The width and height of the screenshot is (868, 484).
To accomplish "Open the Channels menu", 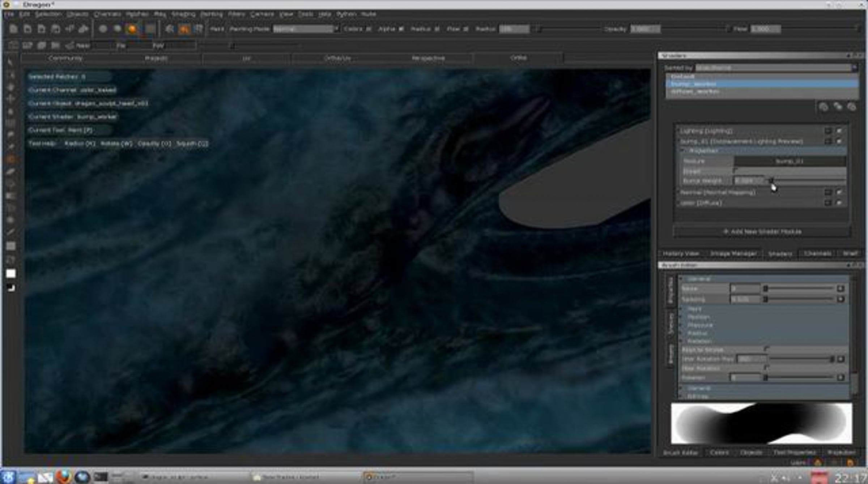I will (107, 14).
